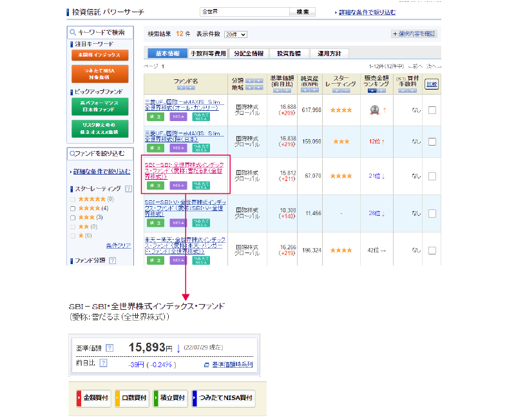
Task: Tick the five-star rating filter checkbox
Action: tap(73, 199)
